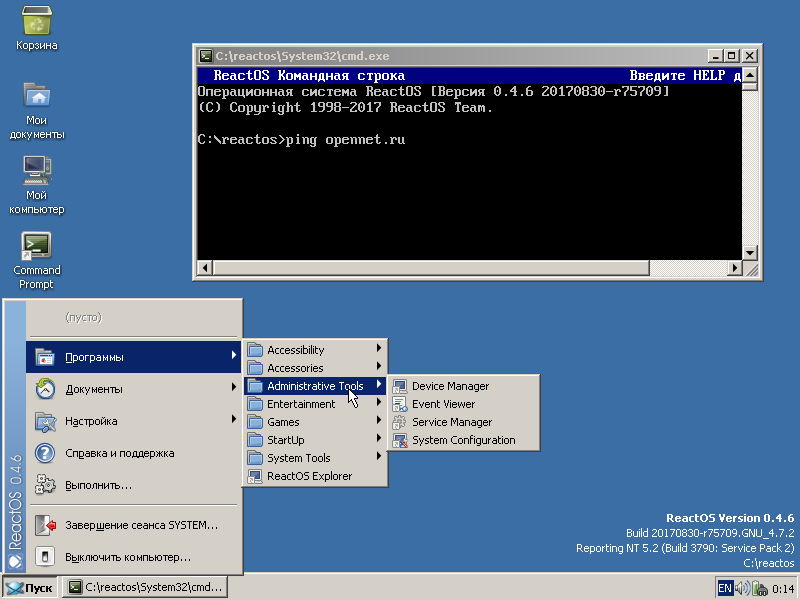Screen dimensions: 800x600
Task: Click the Пуск start button
Action: (x=29, y=588)
